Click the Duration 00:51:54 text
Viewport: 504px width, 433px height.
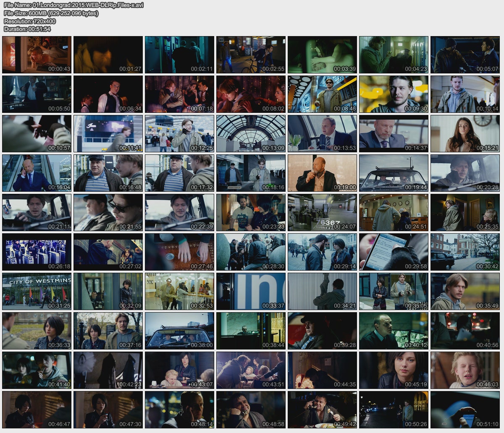[27, 29]
